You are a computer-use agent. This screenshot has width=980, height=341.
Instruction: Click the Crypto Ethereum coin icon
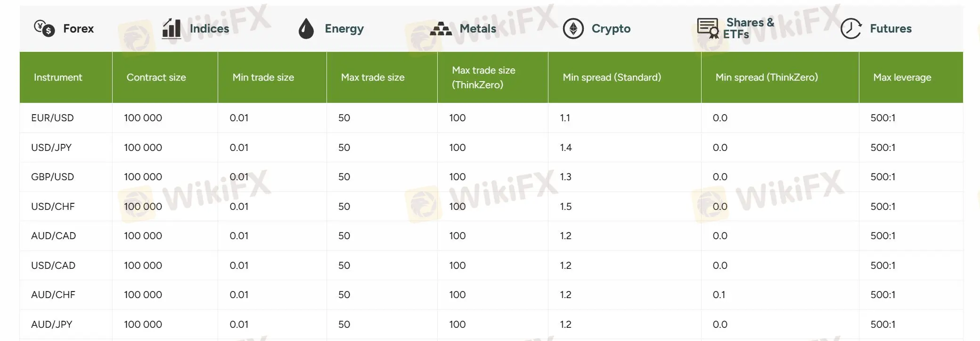573,29
